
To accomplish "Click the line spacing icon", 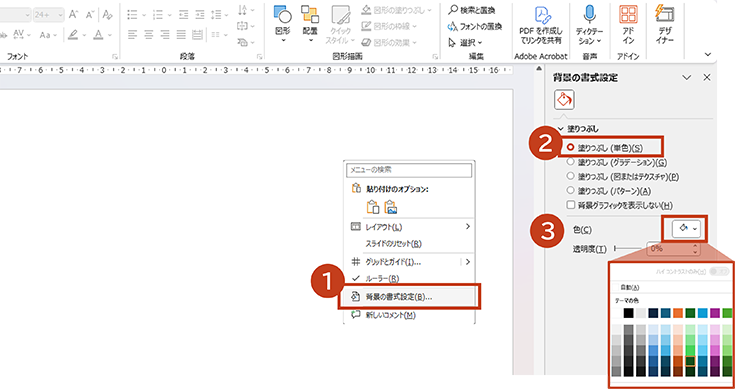I will point(216,15).
